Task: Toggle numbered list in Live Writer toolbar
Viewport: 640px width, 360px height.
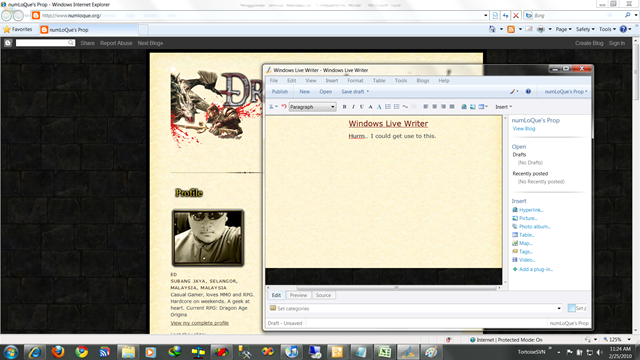Action: point(388,107)
